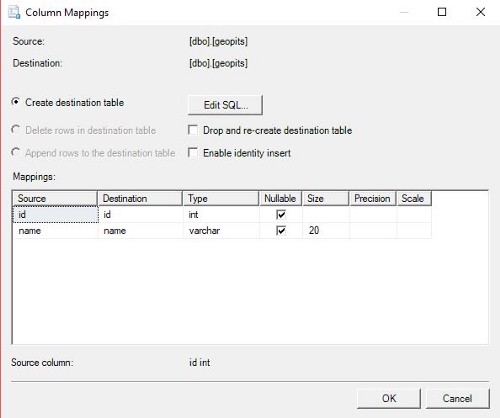Cancel the column mappings dialog
Image resolution: width=500 pixels, height=418 pixels.
pos(457,398)
